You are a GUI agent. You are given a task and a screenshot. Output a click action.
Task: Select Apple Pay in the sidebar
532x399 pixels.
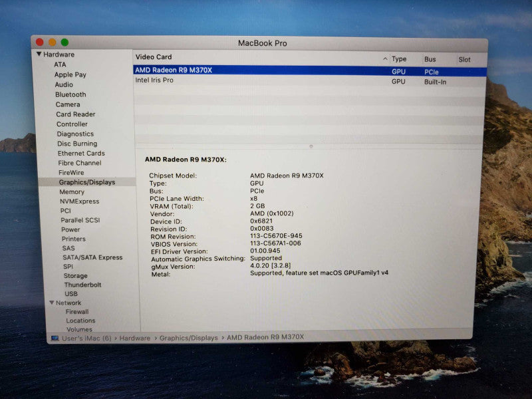pos(70,74)
